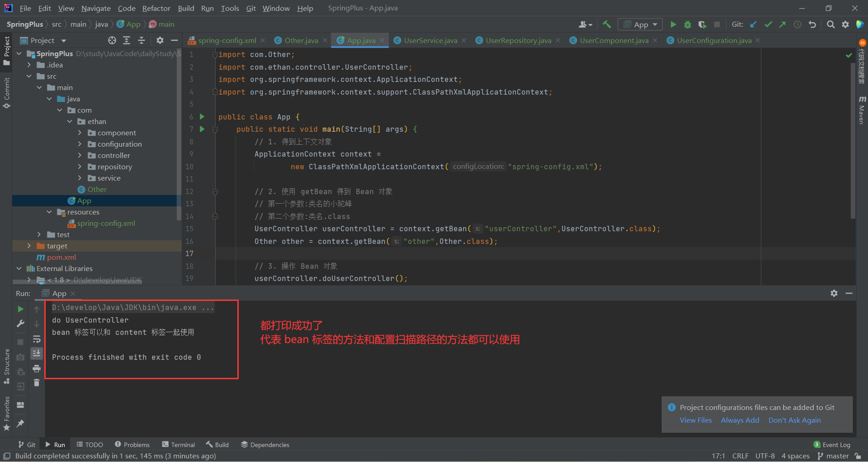Rerun App in the Run panel

click(20, 309)
